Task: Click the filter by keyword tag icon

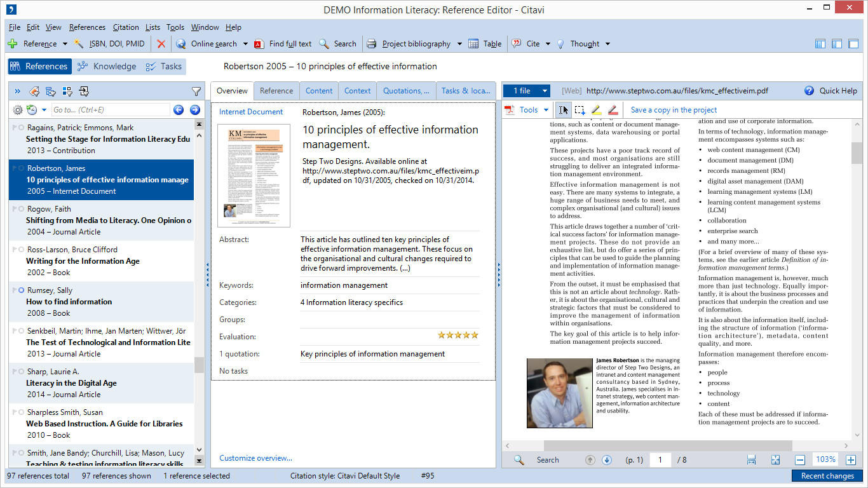Action: (x=34, y=91)
